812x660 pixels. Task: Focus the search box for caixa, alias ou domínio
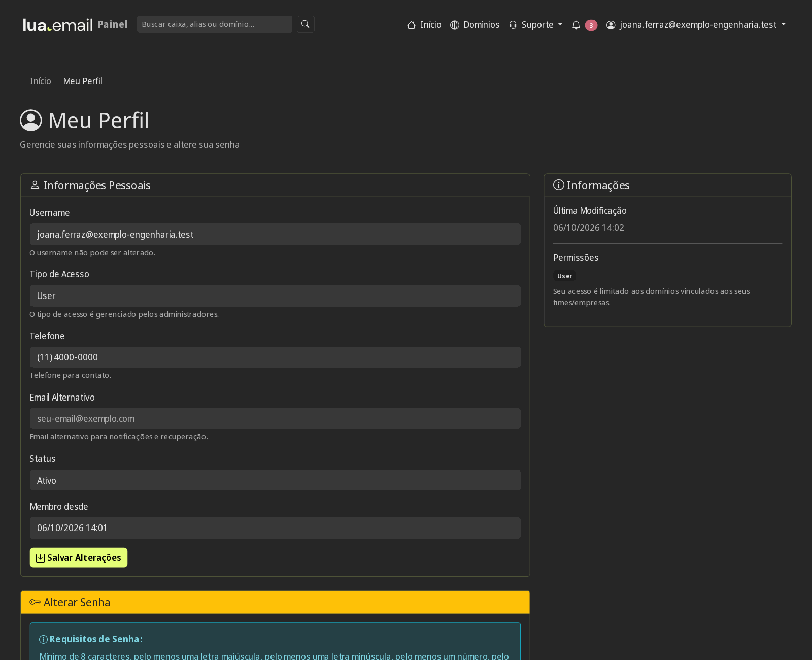tap(215, 24)
